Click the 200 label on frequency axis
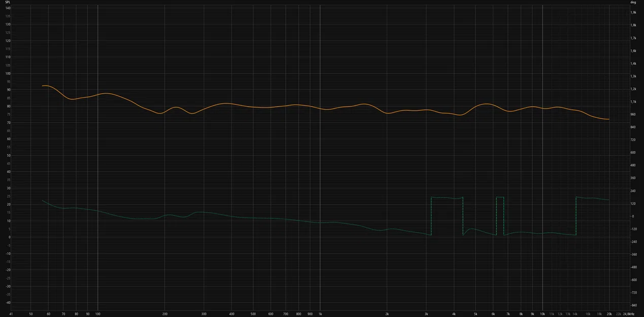 tap(164, 314)
